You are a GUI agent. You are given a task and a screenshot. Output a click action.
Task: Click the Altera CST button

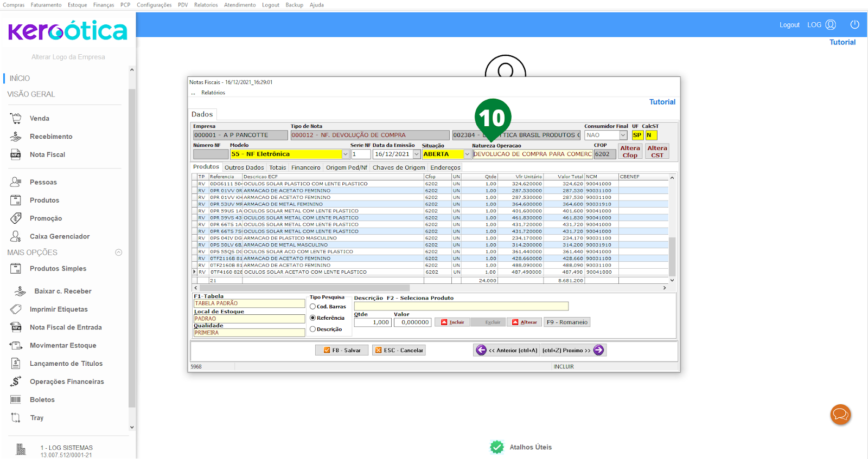pyautogui.click(x=657, y=151)
